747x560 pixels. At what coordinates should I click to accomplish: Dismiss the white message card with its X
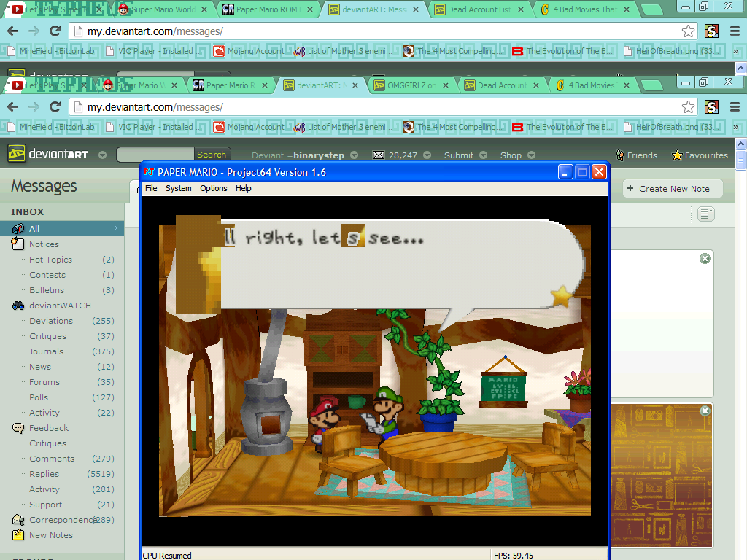coord(705,258)
